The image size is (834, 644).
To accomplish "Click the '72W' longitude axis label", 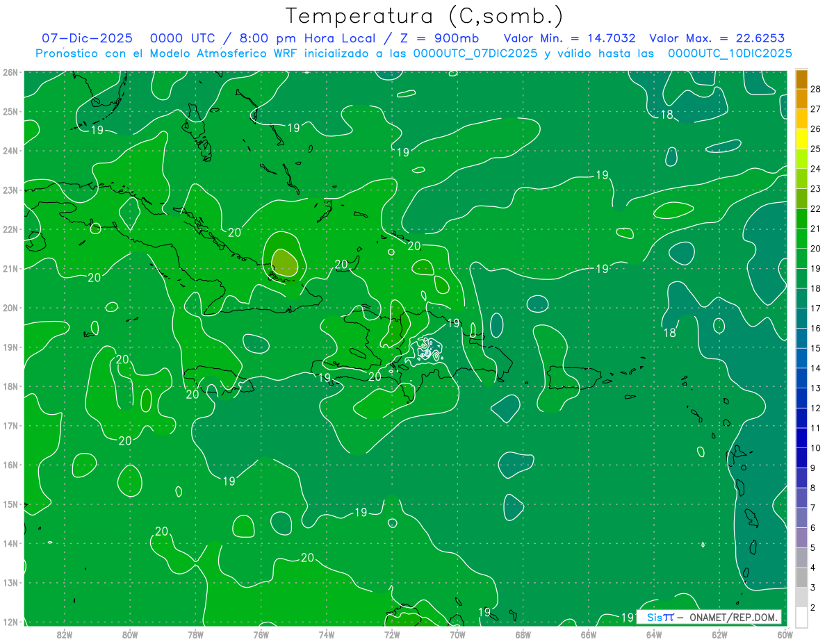I will (x=392, y=634).
